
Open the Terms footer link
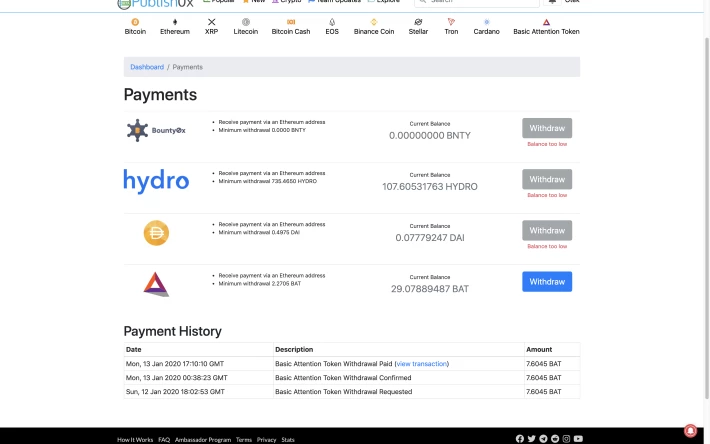click(244, 439)
